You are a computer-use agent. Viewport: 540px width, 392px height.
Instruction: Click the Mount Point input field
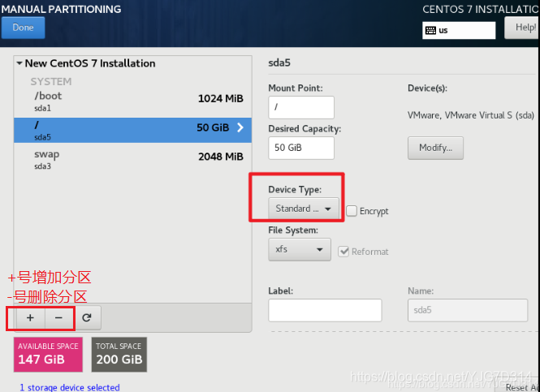(301, 107)
